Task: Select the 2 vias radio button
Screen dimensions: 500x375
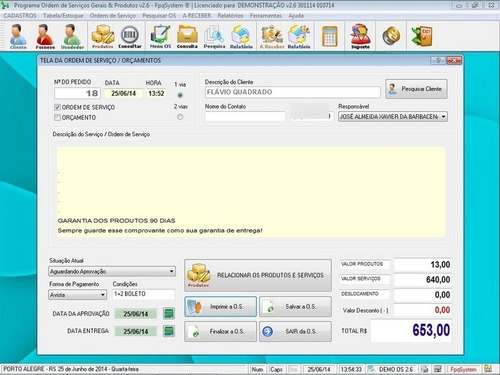Action: (x=180, y=117)
